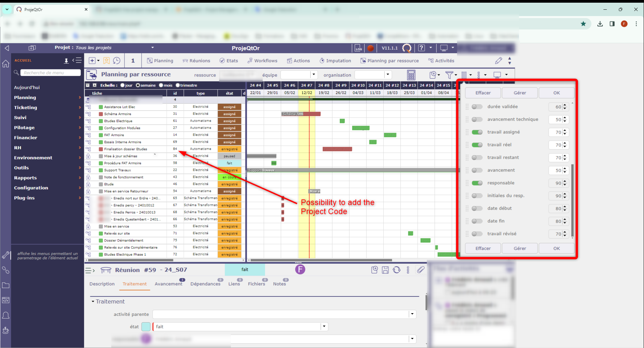
Task: Open the équipe dropdown
Action: pyautogui.click(x=314, y=75)
